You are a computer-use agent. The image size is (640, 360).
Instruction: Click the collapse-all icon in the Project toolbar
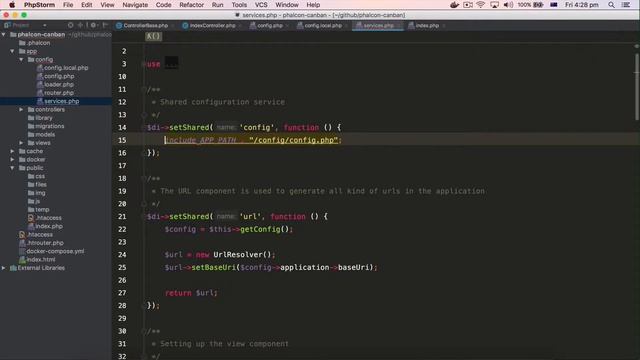80,25
